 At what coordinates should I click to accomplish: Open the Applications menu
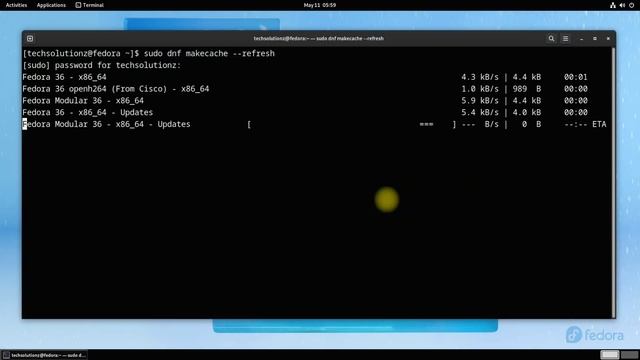tap(51, 5)
